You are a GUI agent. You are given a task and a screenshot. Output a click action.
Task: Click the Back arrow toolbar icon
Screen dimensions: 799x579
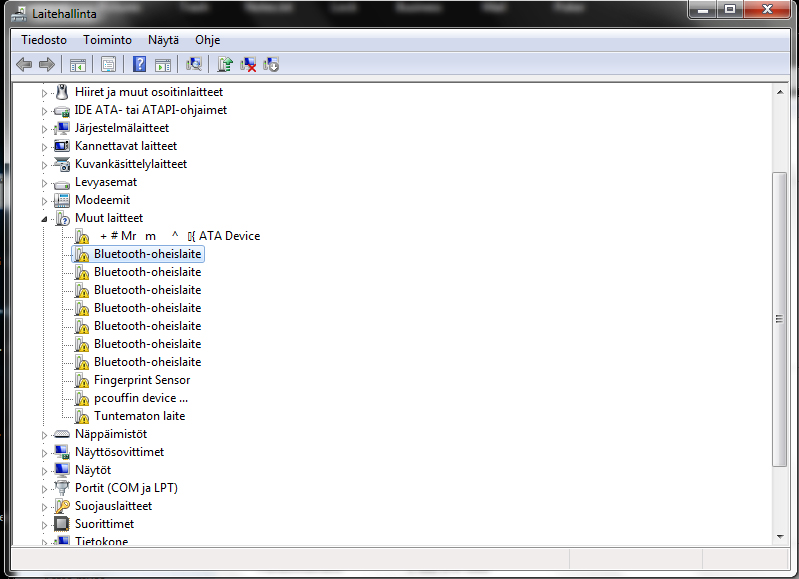click(x=24, y=65)
